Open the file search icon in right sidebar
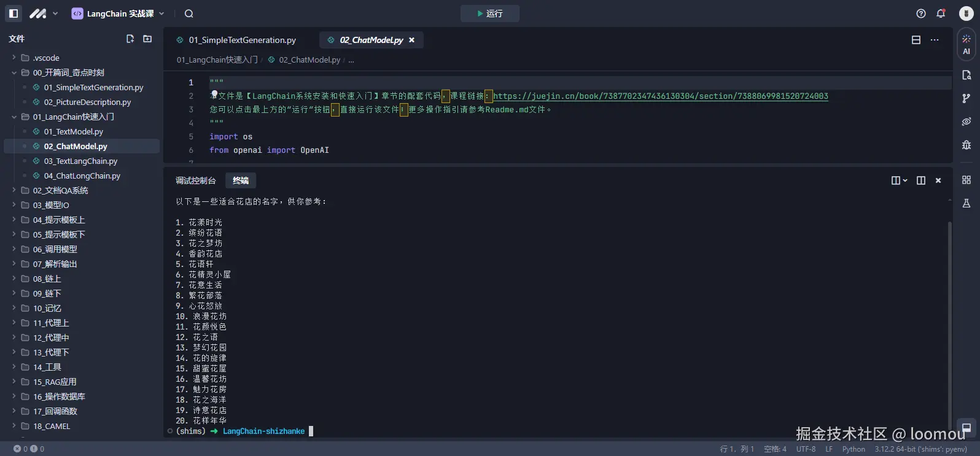This screenshot has width=980, height=456. [966, 75]
